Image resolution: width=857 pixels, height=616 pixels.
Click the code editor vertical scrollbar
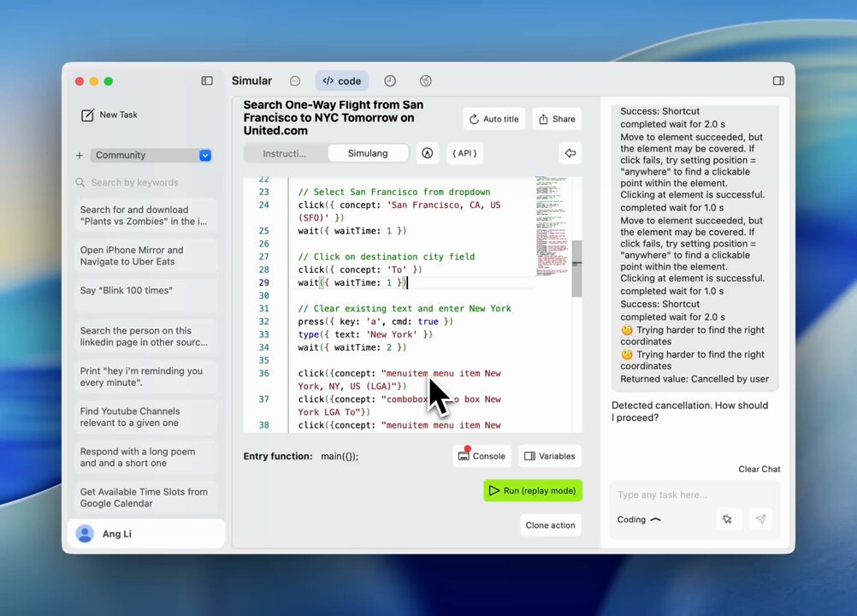click(x=576, y=269)
